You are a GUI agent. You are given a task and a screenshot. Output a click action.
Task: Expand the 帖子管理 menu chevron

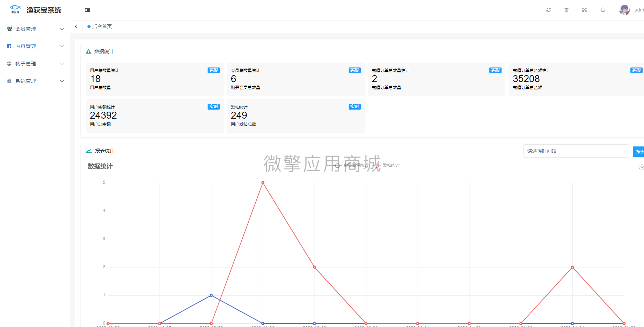(x=62, y=64)
